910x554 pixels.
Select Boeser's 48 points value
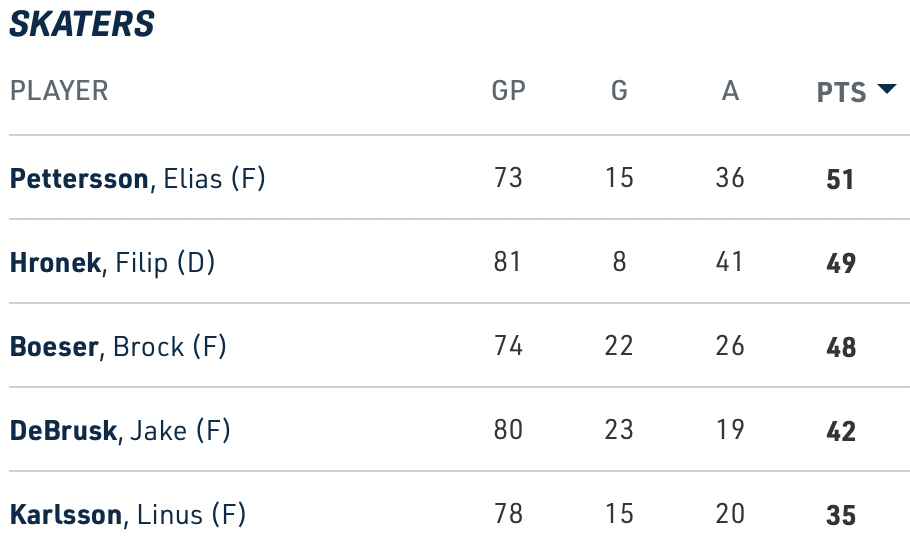[x=841, y=348]
